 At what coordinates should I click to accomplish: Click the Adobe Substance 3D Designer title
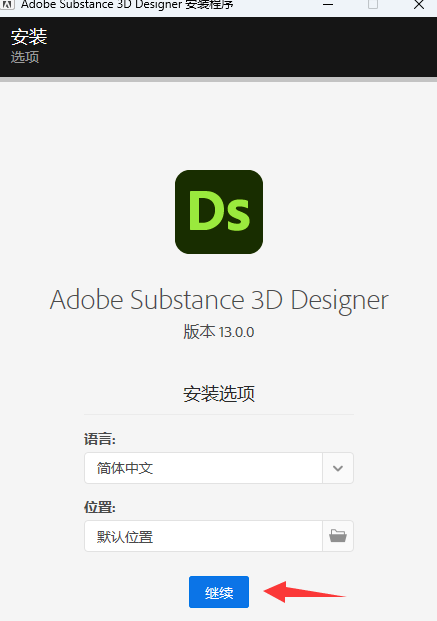pos(219,300)
